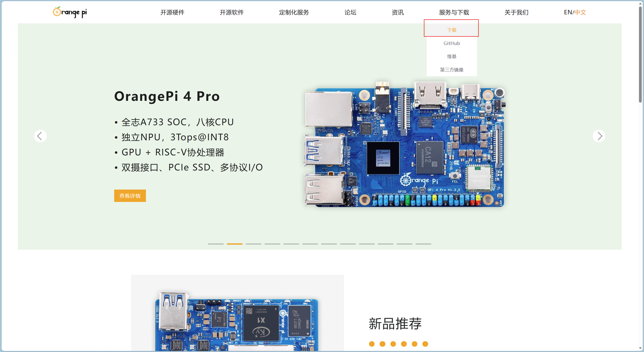Click the page vertical scrollbar thumb
The image size is (644, 352).
click(x=640, y=54)
